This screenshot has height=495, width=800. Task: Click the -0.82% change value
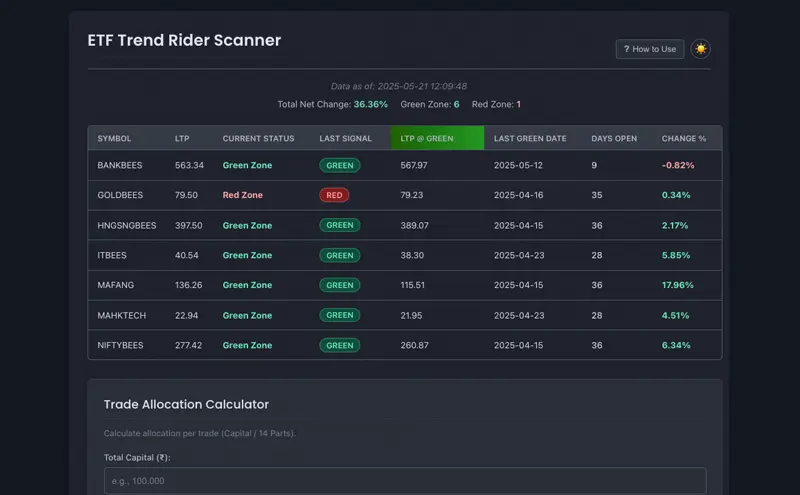pos(678,165)
